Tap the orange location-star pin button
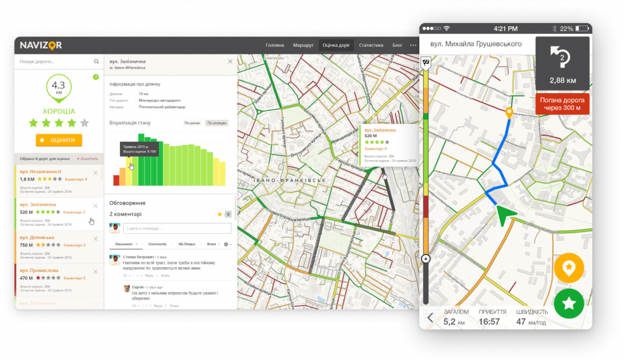The width and height of the screenshot is (624, 364). pos(569,268)
